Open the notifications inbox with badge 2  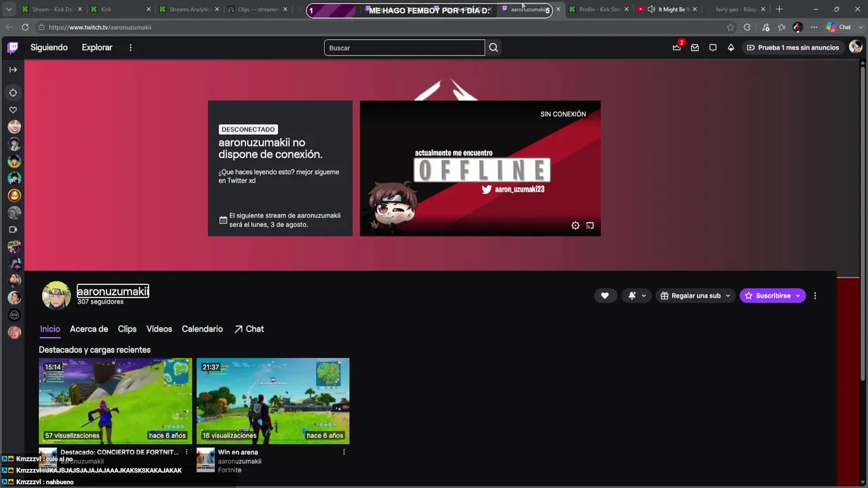click(677, 47)
